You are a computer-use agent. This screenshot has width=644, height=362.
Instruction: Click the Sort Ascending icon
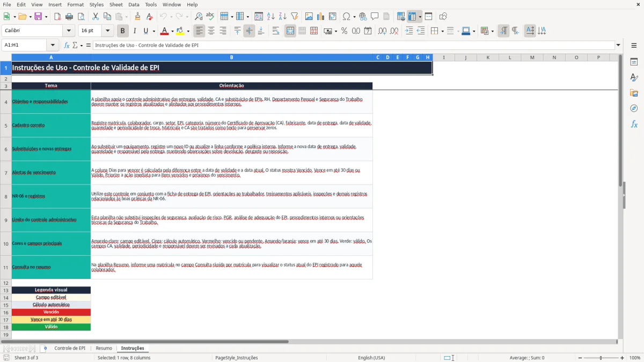coord(271,17)
